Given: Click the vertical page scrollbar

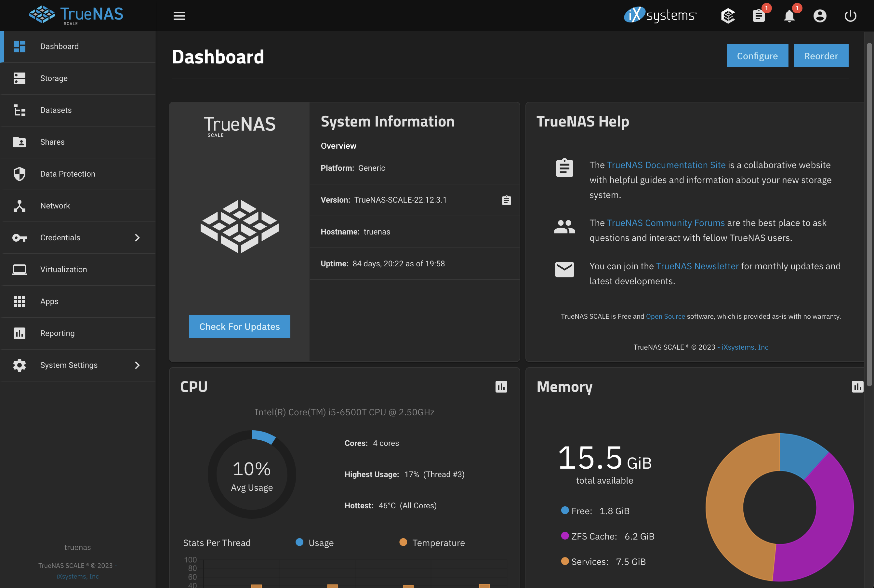Looking at the screenshot, I should coord(869,214).
